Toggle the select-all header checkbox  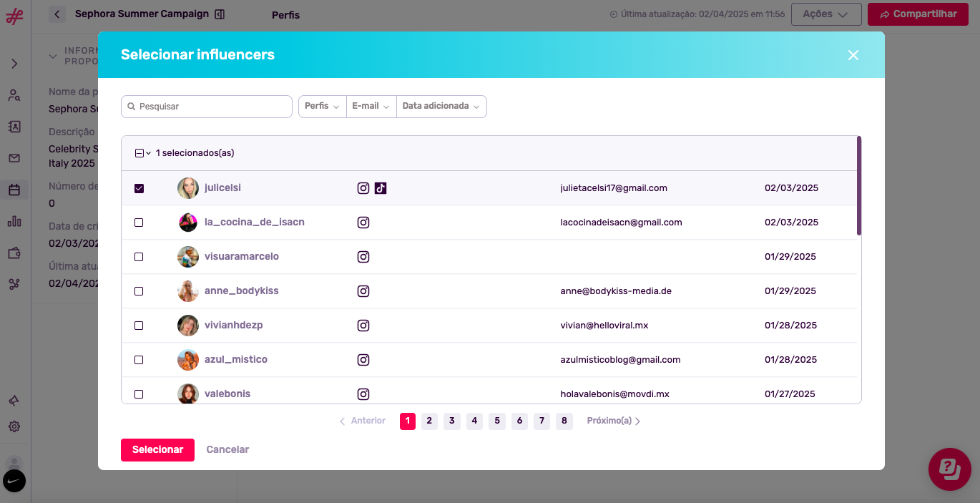click(139, 153)
